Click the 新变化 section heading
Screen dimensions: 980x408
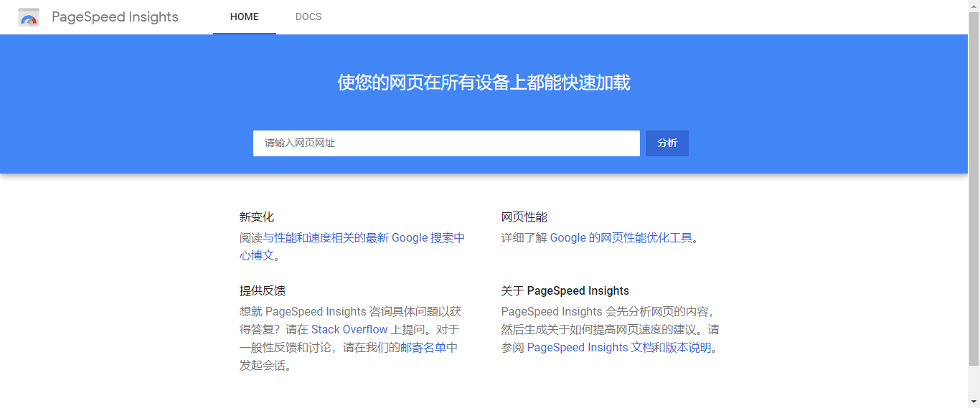point(257,217)
